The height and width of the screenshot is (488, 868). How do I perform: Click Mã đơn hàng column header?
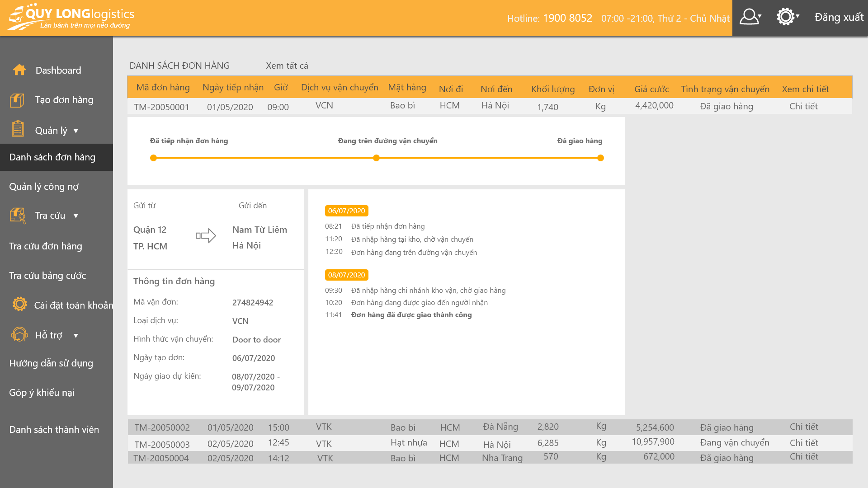[163, 87]
